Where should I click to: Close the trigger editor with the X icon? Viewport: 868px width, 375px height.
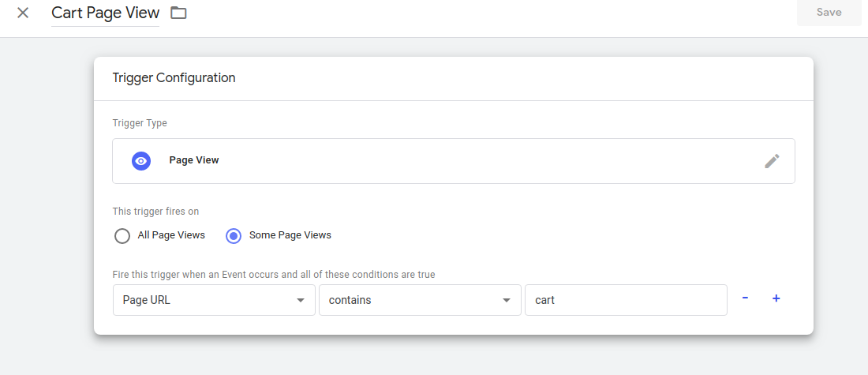point(23,13)
